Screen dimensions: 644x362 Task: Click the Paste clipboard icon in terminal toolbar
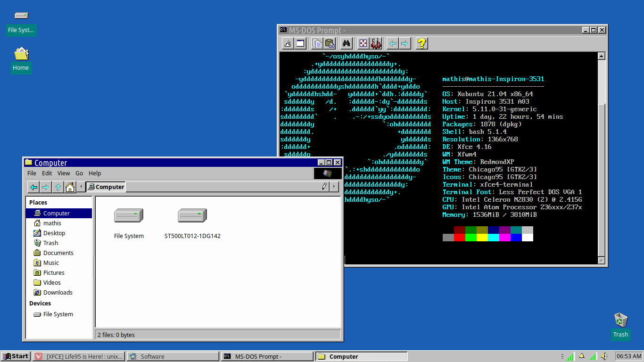coord(330,43)
